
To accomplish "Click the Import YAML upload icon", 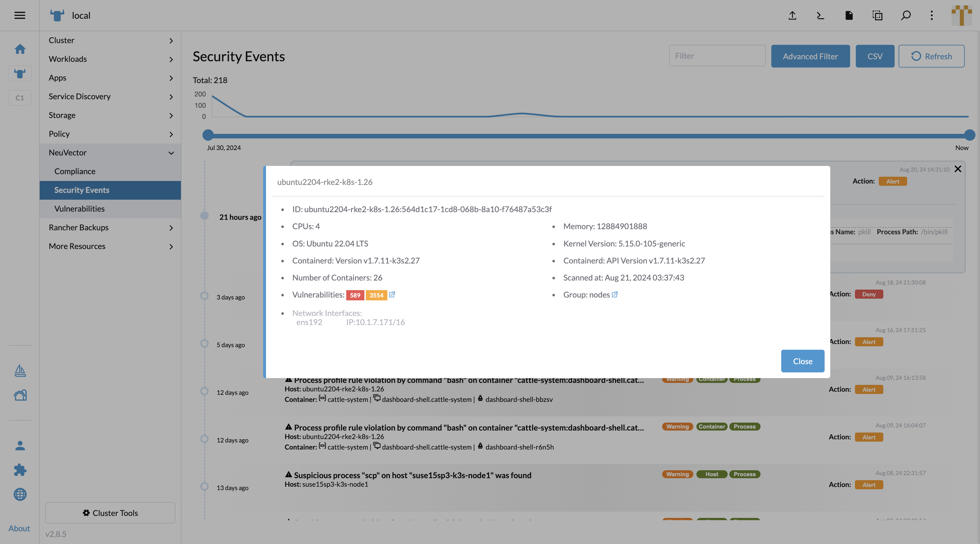I will click(x=792, y=15).
